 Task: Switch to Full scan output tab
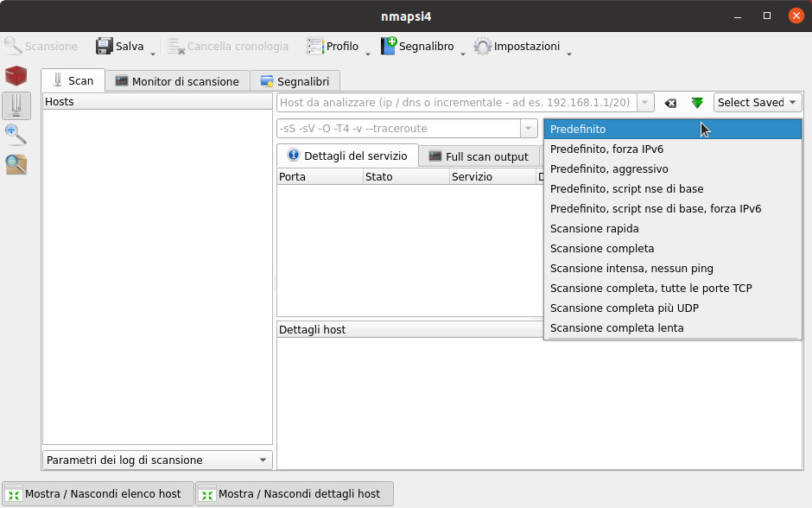tap(479, 156)
